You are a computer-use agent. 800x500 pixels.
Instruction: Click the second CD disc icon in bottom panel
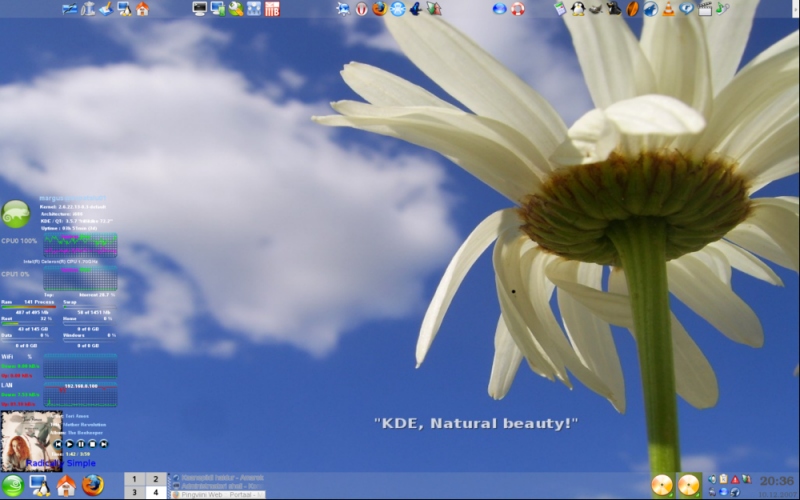point(688,485)
